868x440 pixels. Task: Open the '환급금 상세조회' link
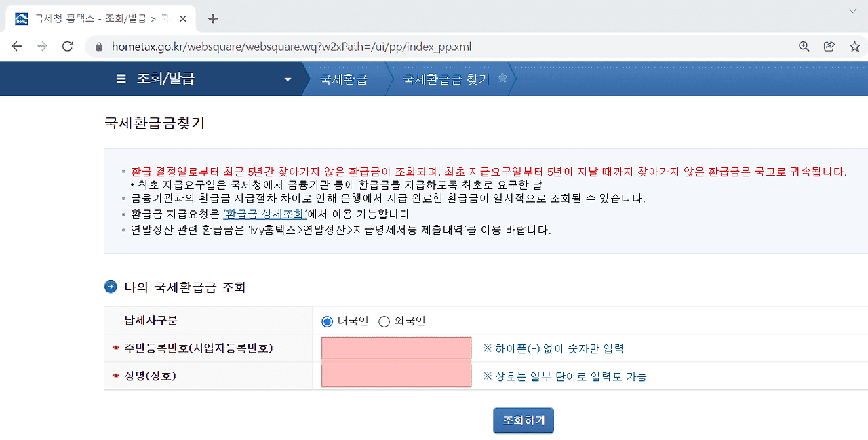265,214
